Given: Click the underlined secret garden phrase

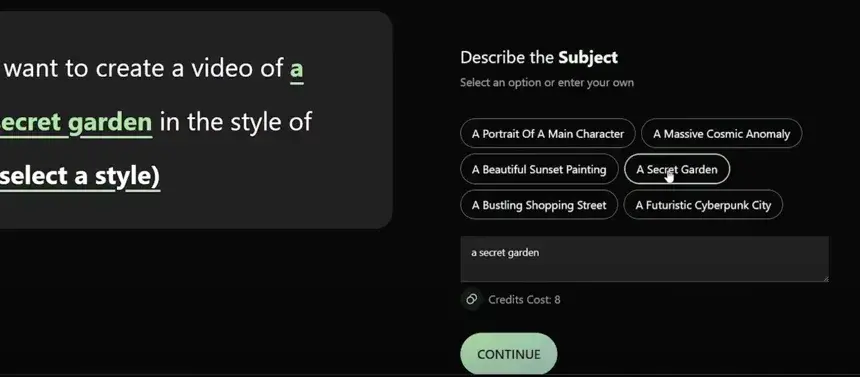Looking at the screenshot, I should (x=76, y=122).
